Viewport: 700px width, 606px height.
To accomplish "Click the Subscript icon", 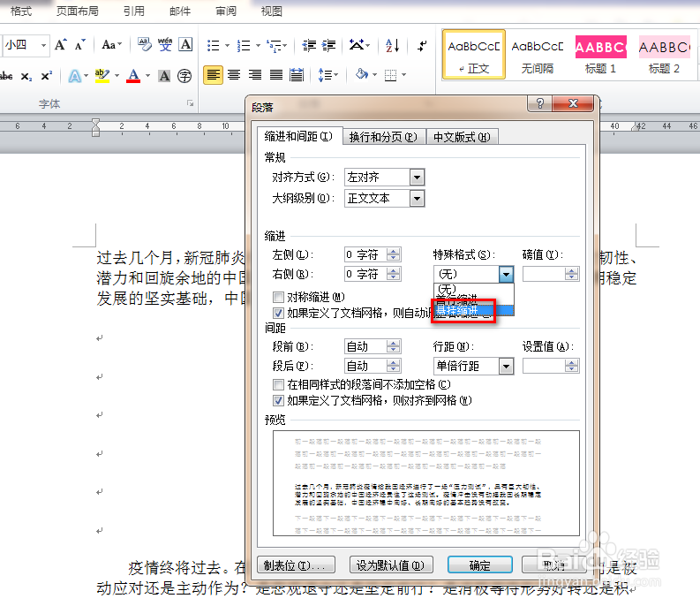I will (x=26, y=77).
